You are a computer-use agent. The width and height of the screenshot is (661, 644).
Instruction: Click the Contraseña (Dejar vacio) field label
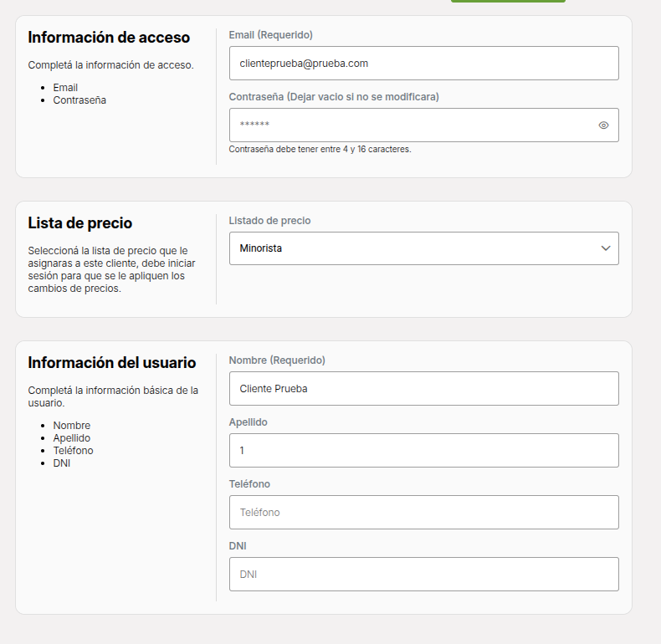tap(334, 97)
